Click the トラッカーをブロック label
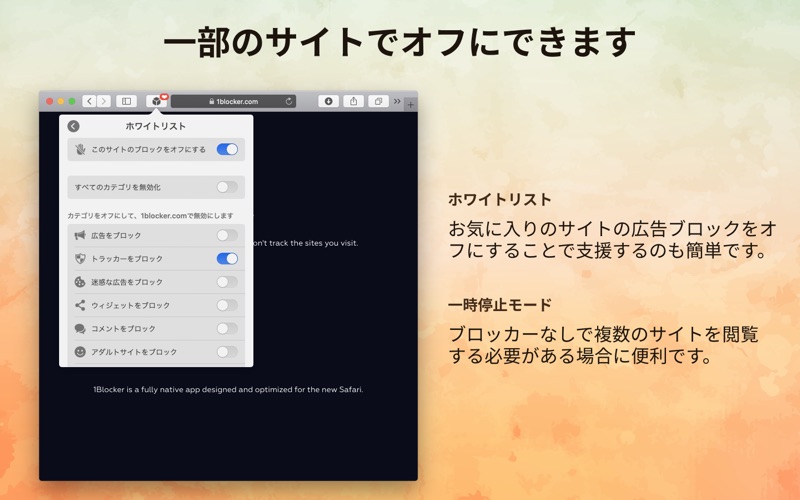Image resolution: width=800 pixels, height=500 pixels. [127, 259]
